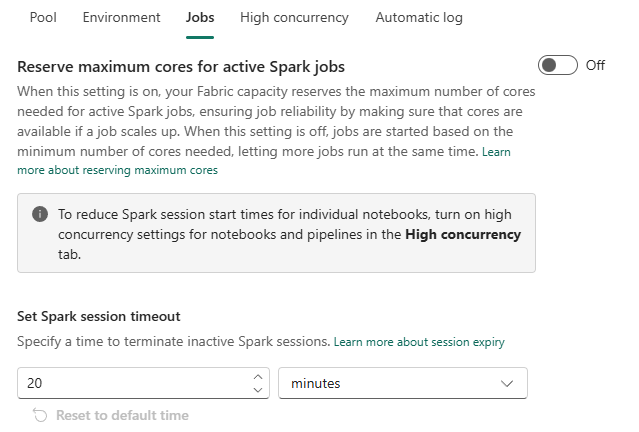Viewport: 639px width, 432px height.
Task: Open Learn more about session expiry link
Action: pos(419,342)
